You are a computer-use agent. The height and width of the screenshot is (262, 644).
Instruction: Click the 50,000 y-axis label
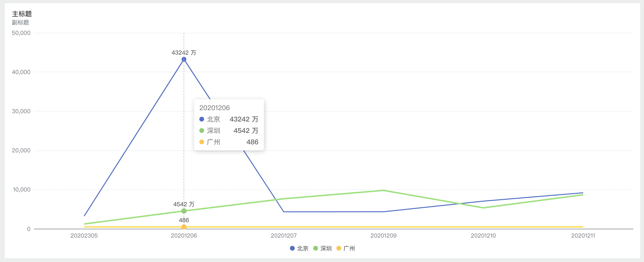pyautogui.click(x=21, y=33)
